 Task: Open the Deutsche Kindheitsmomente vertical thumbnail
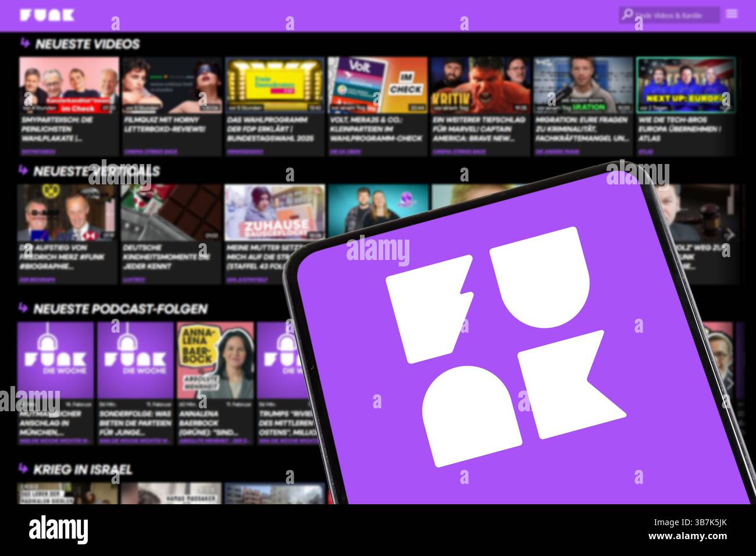(x=171, y=213)
